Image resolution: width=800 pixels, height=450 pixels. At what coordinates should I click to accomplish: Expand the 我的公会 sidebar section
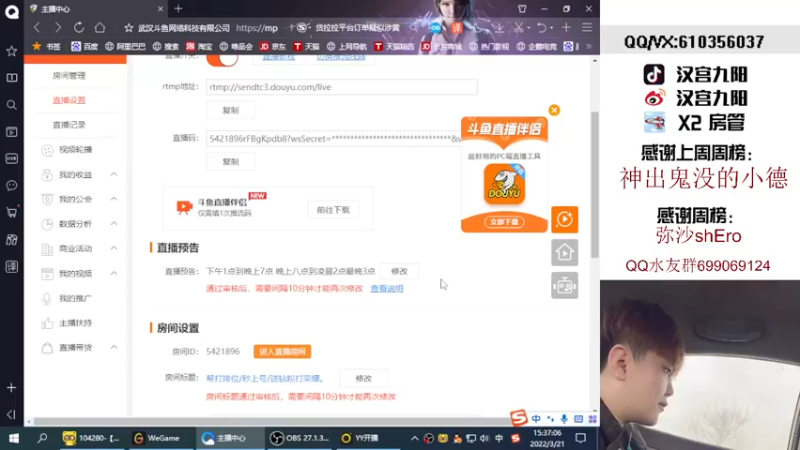click(x=114, y=199)
